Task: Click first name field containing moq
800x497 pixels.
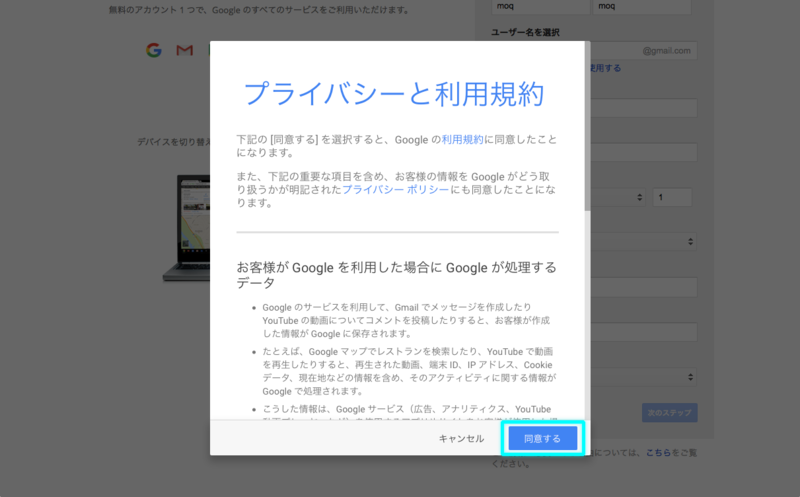Action: [x=540, y=7]
